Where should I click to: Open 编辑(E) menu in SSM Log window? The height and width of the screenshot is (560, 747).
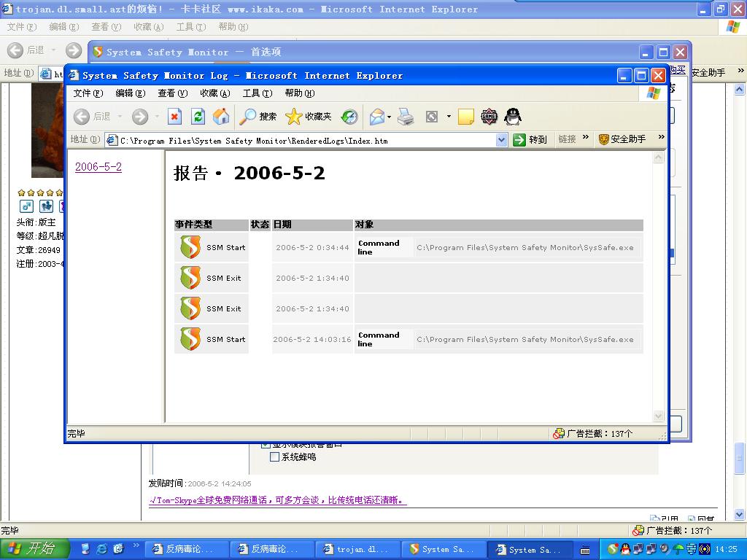130,93
